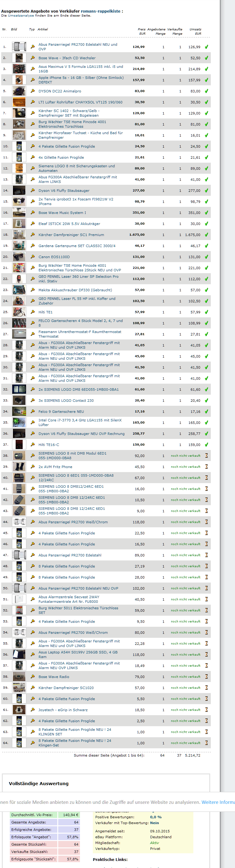Click 'Vollständige Auswertung' heading
Image resolution: width=235 pixels, height=868 pixels.
tap(39, 783)
